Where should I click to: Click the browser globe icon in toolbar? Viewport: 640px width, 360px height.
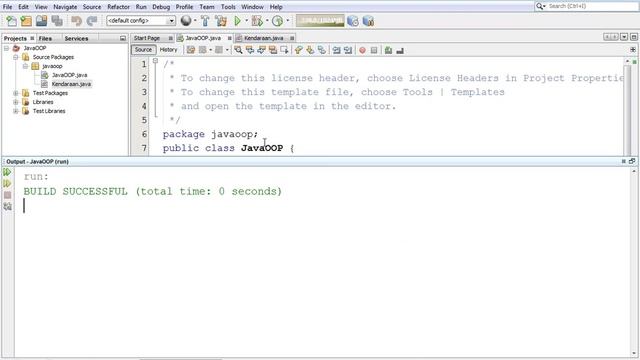click(186, 20)
